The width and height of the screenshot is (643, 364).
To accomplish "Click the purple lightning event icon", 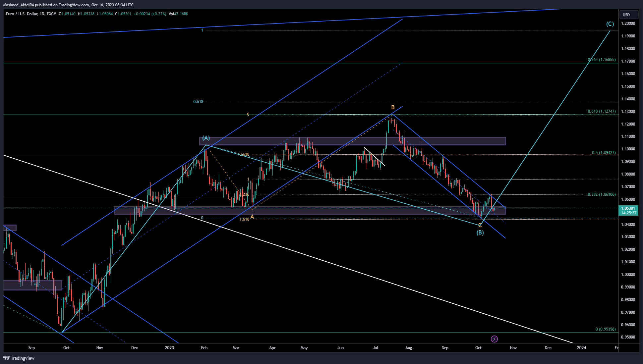I will (494, 339).
